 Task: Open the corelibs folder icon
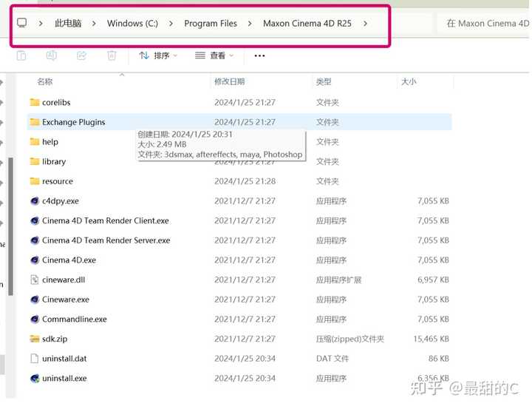(35, 102)
